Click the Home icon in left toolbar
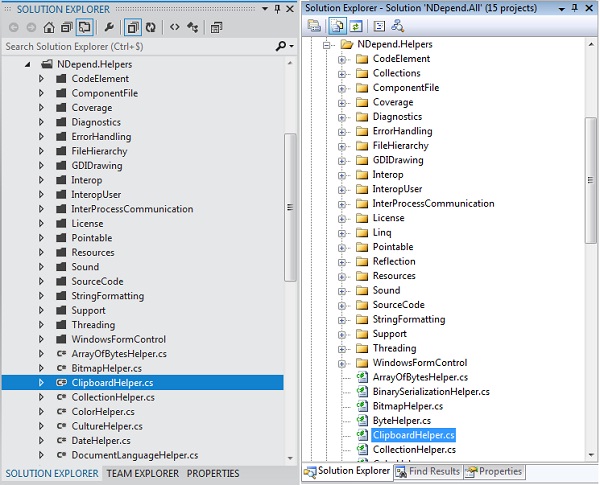This screenshot has width=600, height=485. tap(48, 27)
